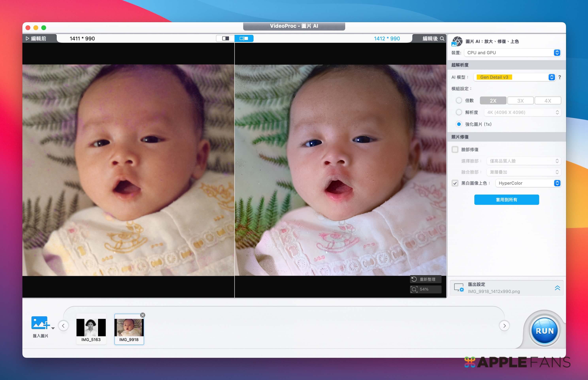Open the HyperColor colorize dropdown

tap(528, 183)
